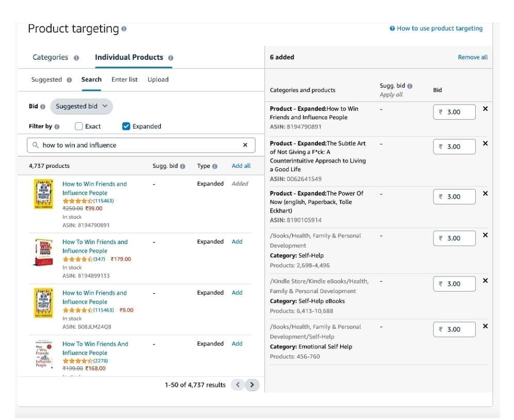The height and width of the screenshot is (420, 514).
Task: Edit bid for How to Win Friends
Action: (x=454, y=112)
